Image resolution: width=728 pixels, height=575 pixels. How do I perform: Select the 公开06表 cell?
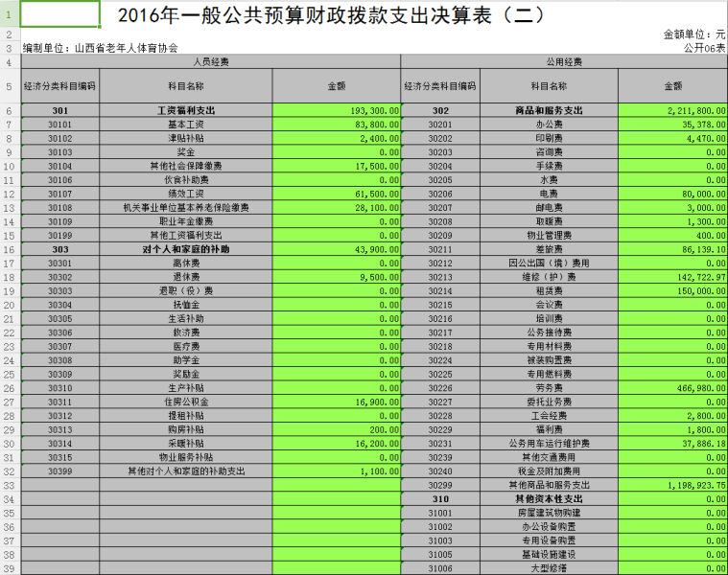704,47
